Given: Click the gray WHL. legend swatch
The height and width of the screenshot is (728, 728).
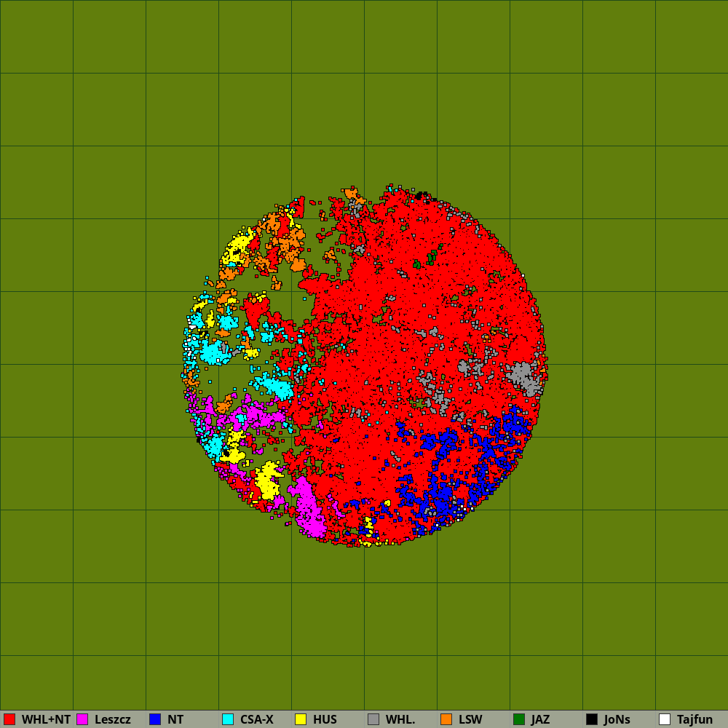Looking at the screenshot, I should coord(373,719).
